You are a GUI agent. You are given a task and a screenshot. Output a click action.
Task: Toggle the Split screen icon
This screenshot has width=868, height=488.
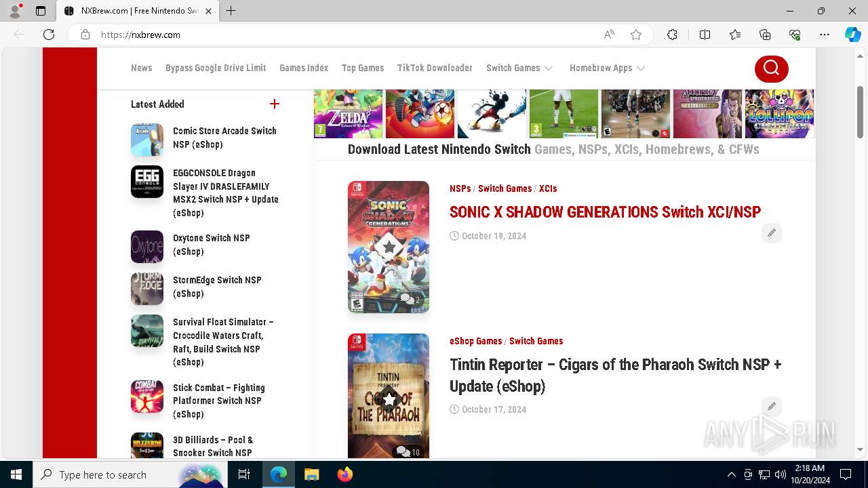click(705, 35)
